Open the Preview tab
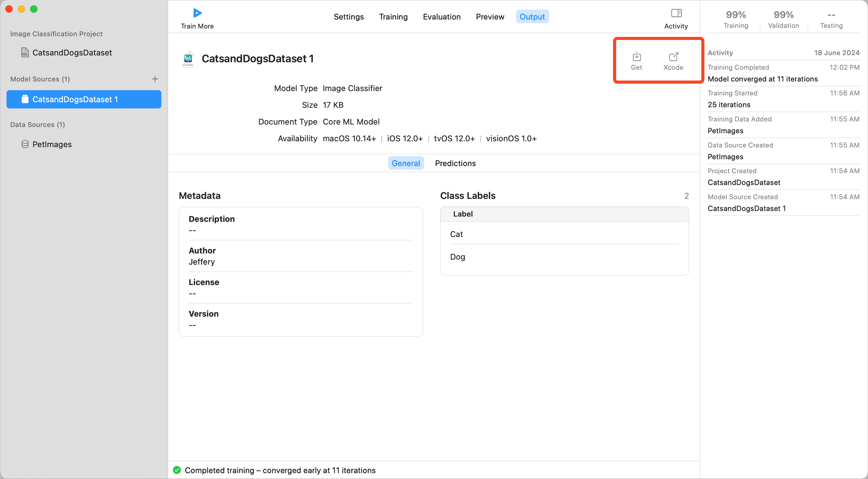 489,17
